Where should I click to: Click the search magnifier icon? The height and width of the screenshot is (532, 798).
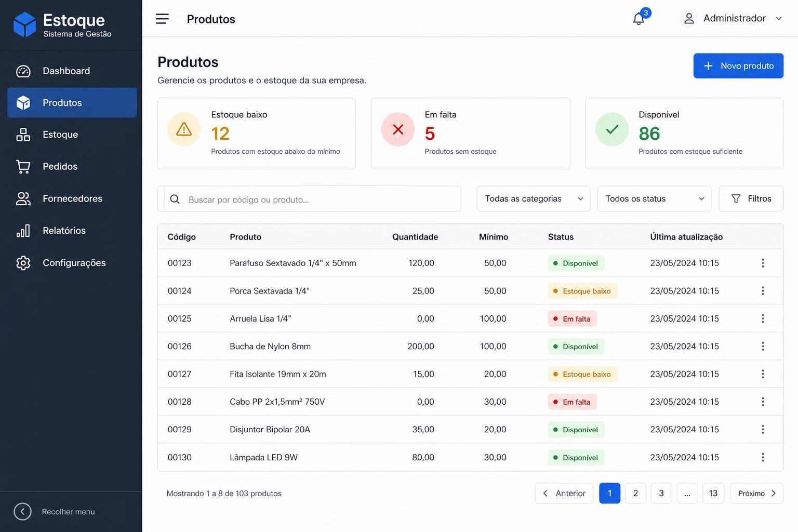[x=175, y=199]
